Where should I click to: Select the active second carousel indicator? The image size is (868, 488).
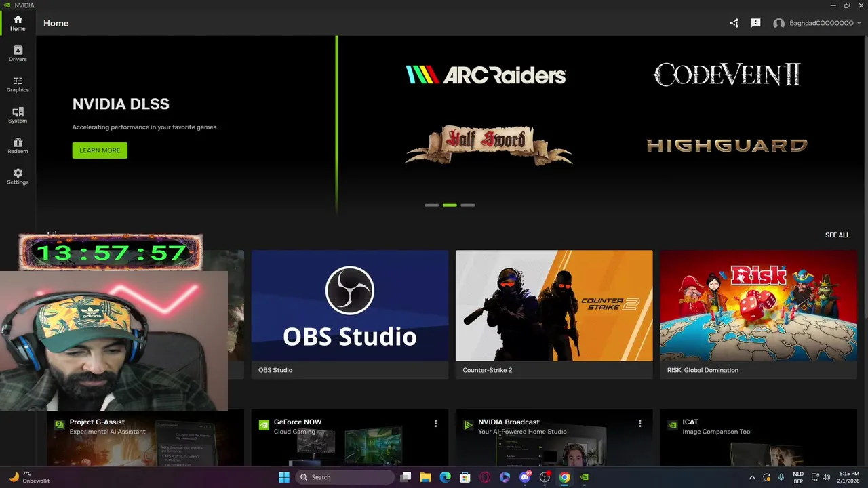click(450, 205)
